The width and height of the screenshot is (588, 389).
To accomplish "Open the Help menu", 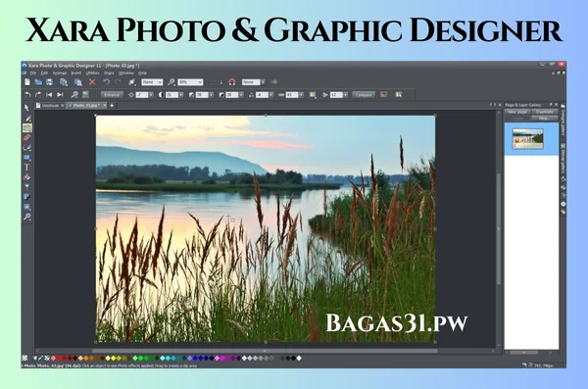I will (x=142, y=73).
